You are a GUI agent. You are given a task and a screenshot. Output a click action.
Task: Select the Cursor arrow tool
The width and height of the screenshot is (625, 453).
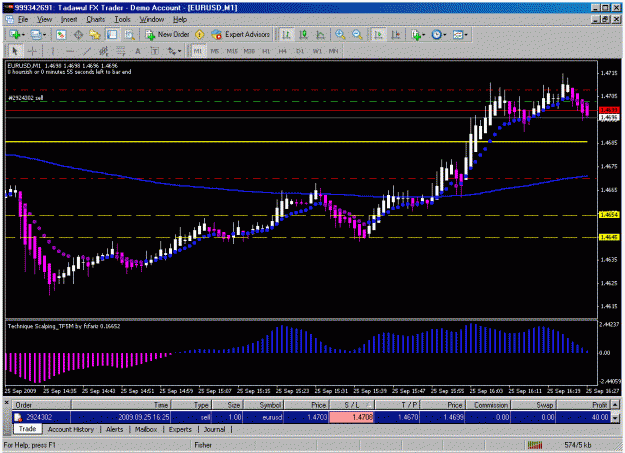15,51
